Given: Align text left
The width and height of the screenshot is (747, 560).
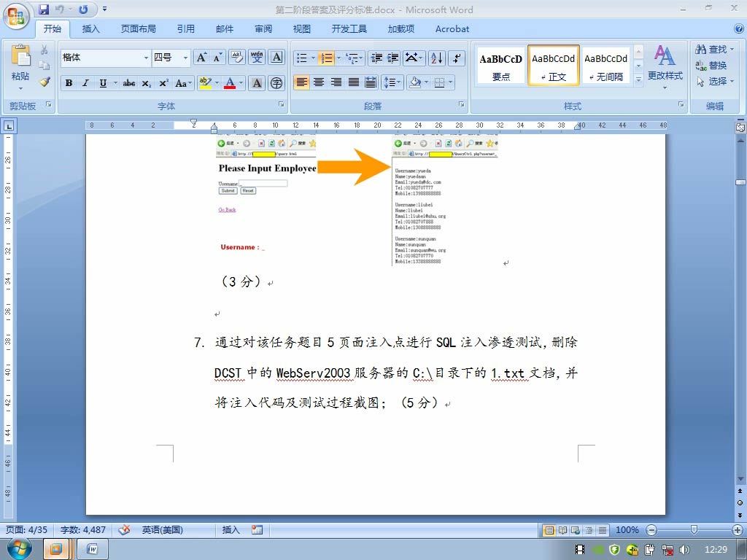Looking at the screenshot, I should [301, 82].
